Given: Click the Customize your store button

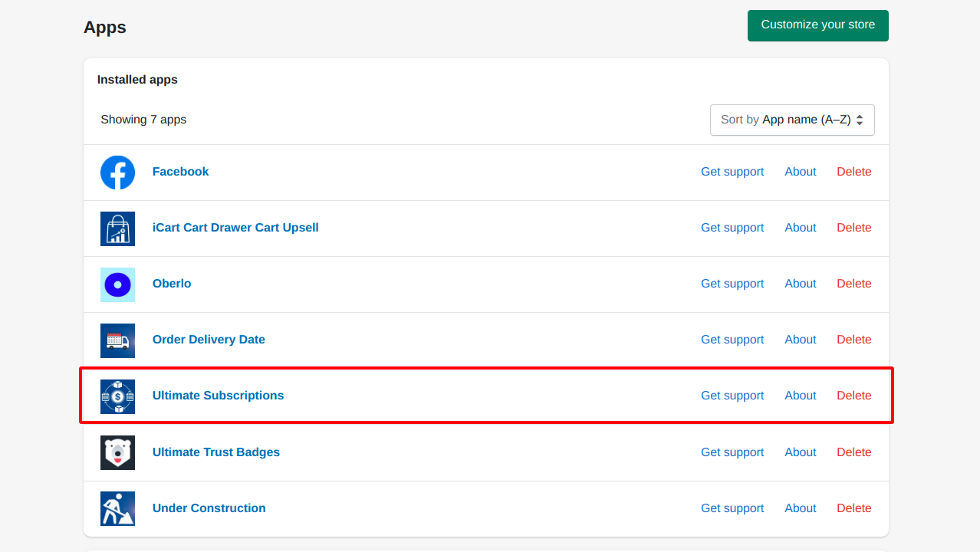Looking at the screenshot, I should tap(818, 25).
